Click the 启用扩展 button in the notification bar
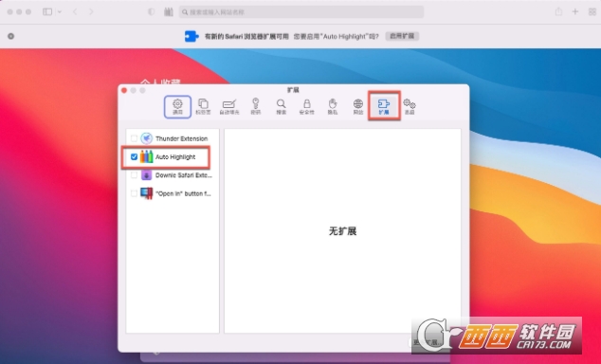Screen dimensions: 601x364 pos(402,36)
